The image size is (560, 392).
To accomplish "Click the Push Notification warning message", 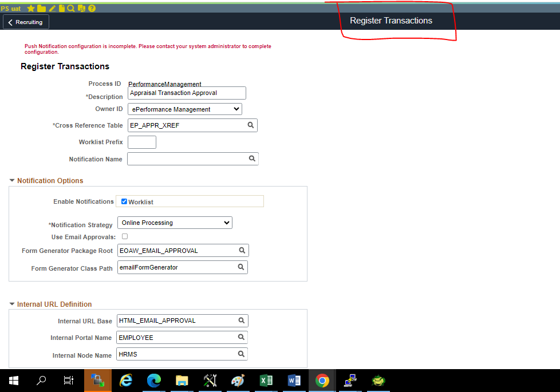I will (x=148, y=49).
